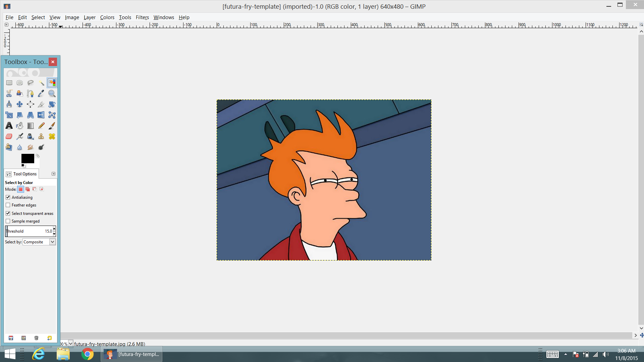Enable the Sample merged checkbox
This screenshot has width=644, height=362.
click(8, 221)
